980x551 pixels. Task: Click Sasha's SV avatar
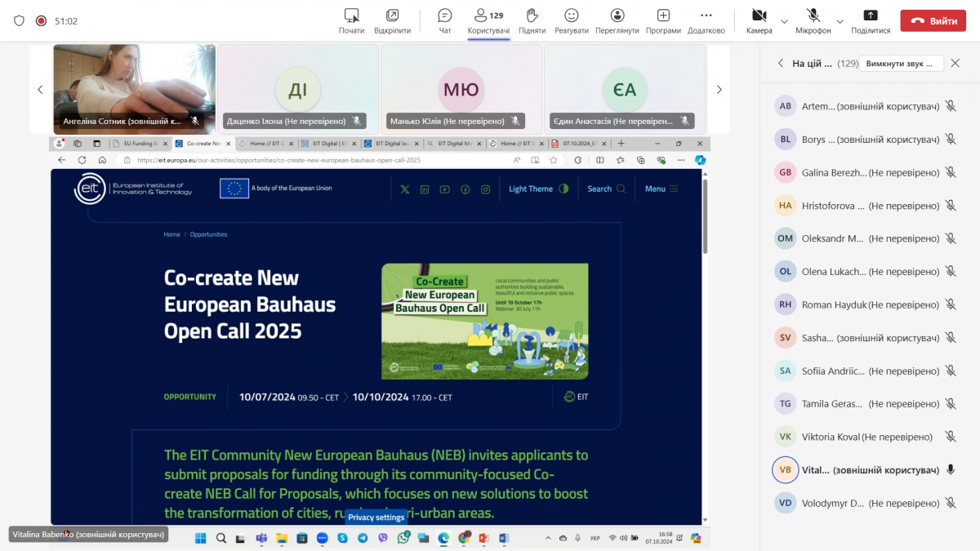tap(786, 338)
